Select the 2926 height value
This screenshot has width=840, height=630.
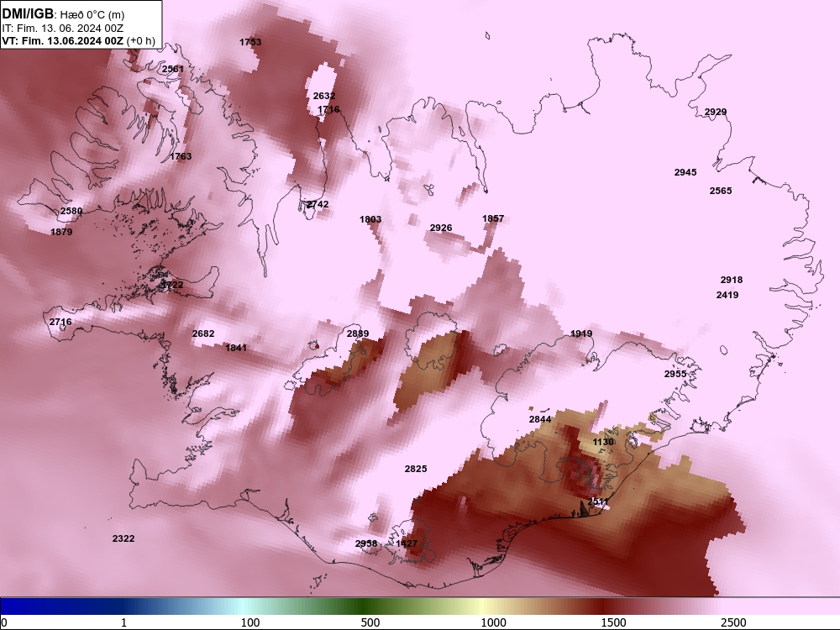pyautogui.click(x=441, y=228)
